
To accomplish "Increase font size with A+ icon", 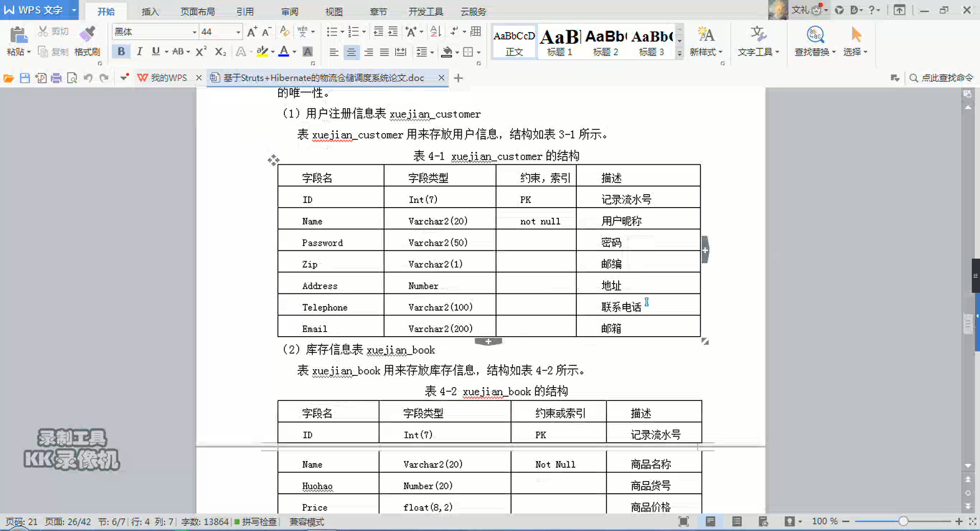I will point(252,32).
